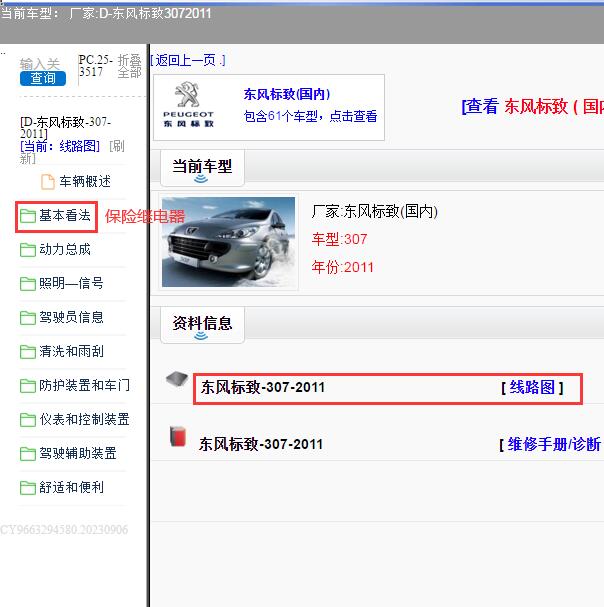
Task: Click the page icon beside 车辆概述
Action: coord(48,182)
